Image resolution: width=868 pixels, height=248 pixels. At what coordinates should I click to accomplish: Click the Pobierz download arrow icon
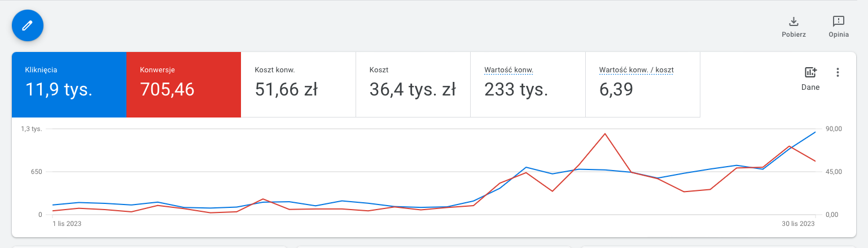[x=794, y=21]
